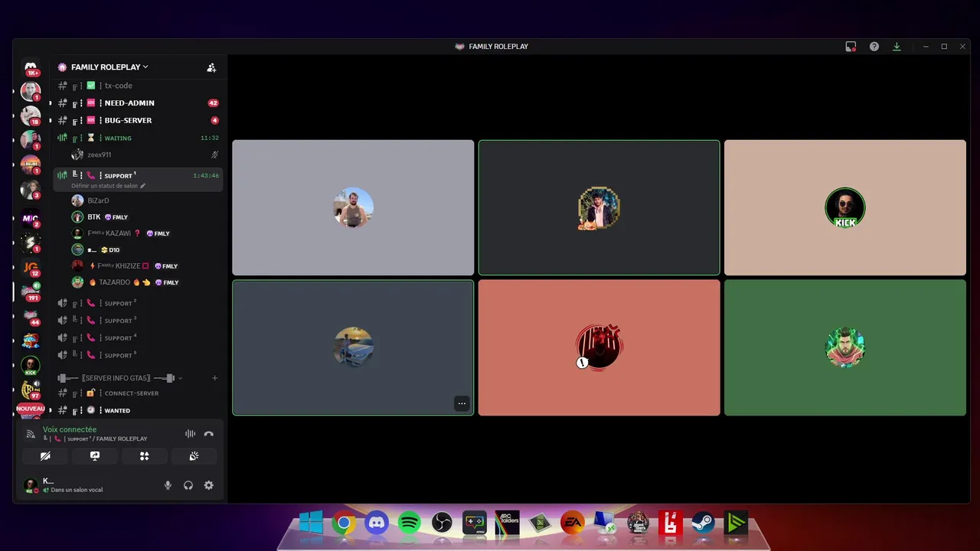Join the SUPPORT 3 voice channel

(x=138, y=321)
